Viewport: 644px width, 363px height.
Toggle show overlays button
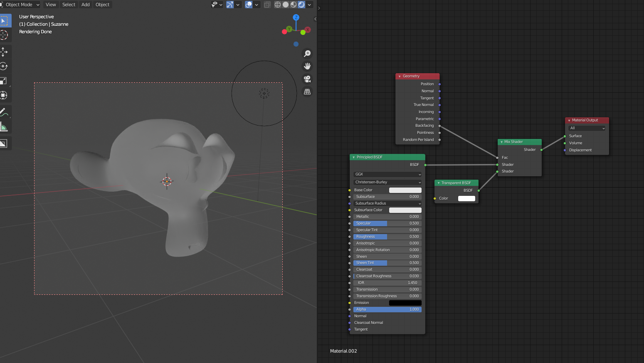coord(249,5)
